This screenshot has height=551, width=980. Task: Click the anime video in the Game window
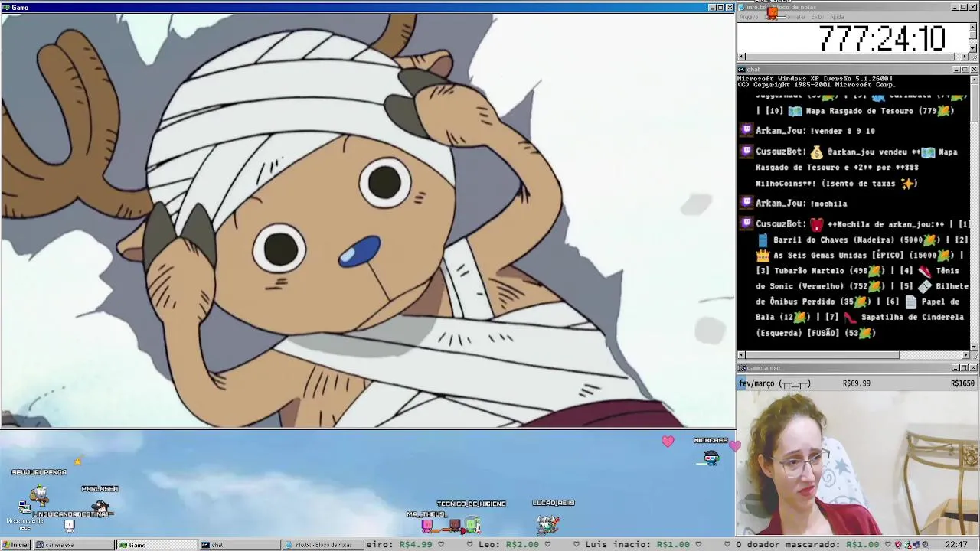pos(367,220)
